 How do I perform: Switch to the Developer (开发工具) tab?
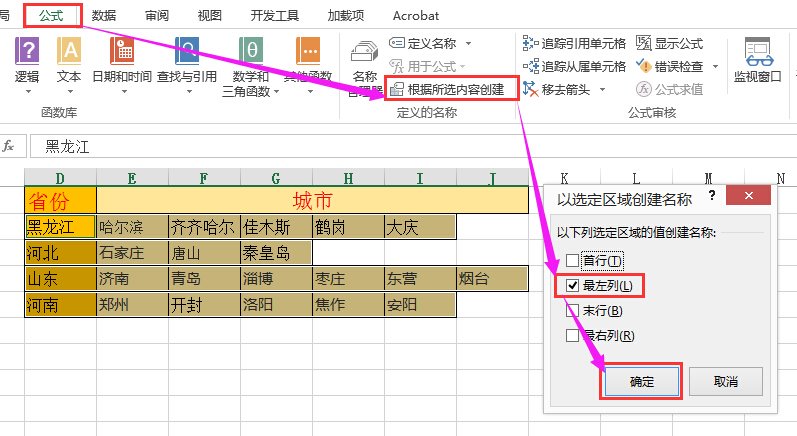click(274, 16)
